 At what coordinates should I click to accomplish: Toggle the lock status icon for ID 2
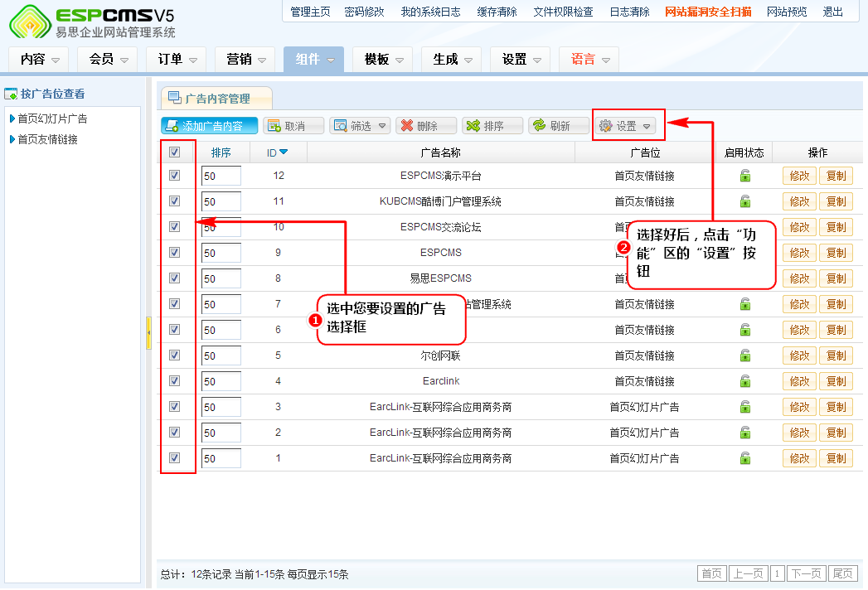coord(745,433)
